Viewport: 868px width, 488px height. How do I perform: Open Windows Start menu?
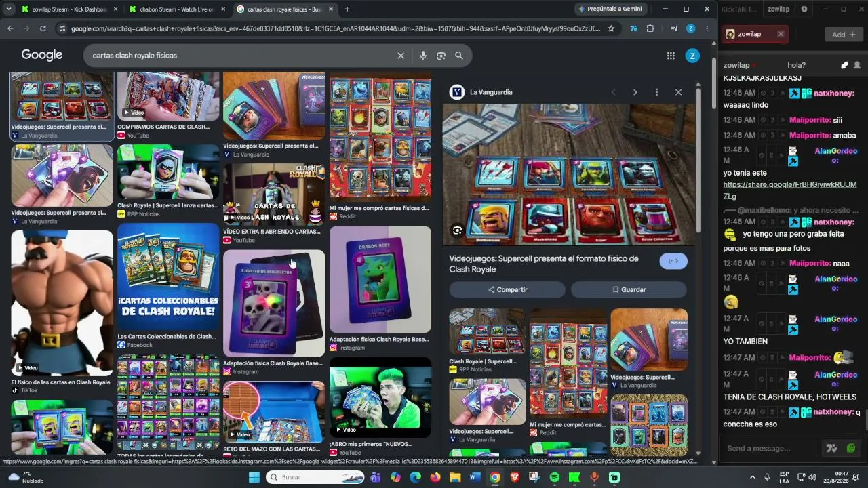point(254,477)
